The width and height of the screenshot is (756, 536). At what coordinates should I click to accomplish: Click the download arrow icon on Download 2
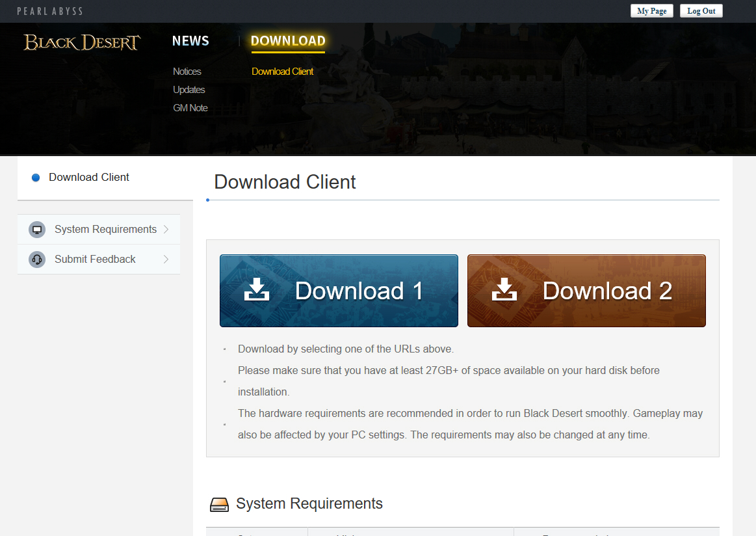pos(504,289)
